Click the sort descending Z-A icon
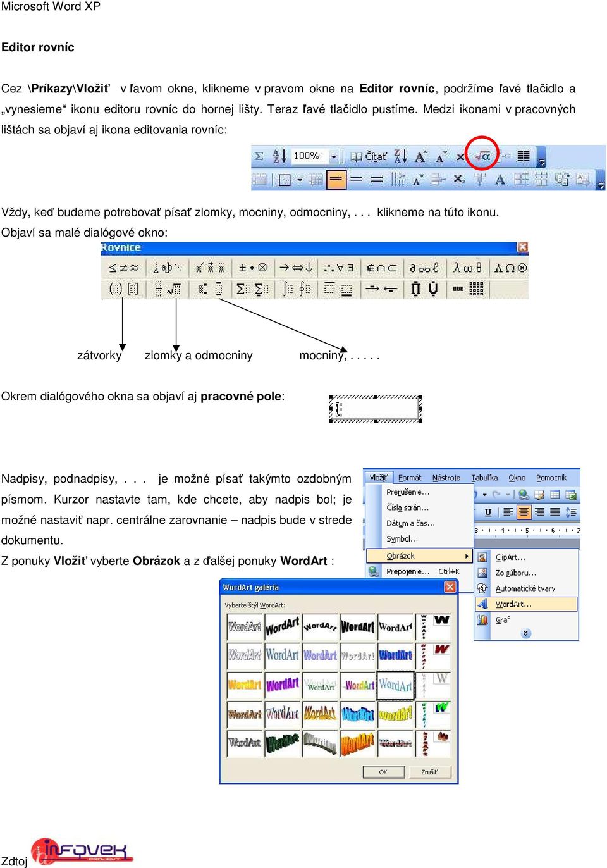 [400, 156]
